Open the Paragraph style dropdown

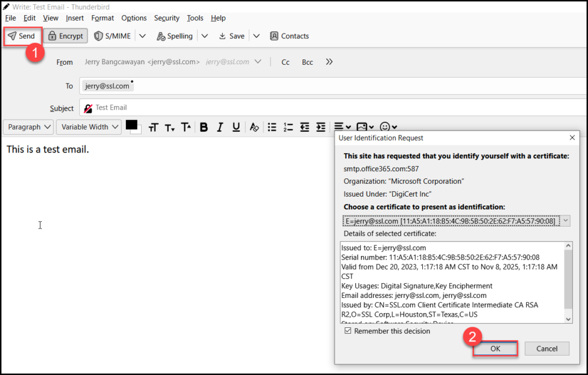point(29,127)
